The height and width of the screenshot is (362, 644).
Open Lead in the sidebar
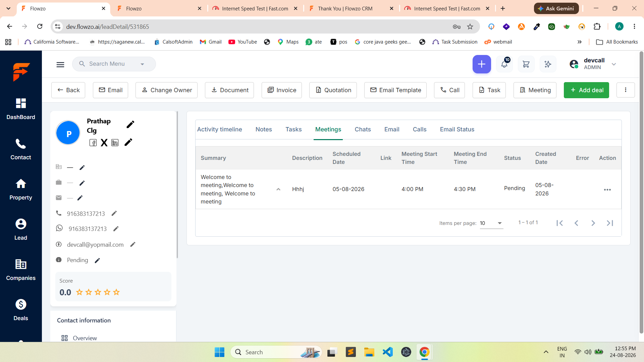pos(21,230)
